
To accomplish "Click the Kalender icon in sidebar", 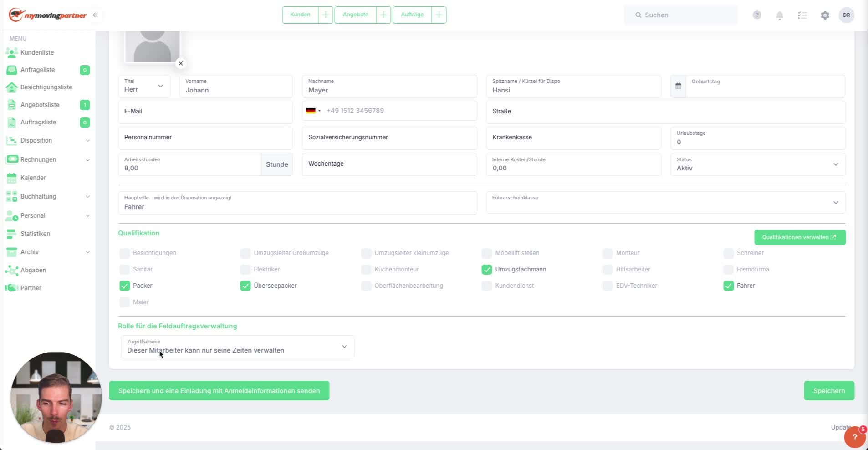I will pos(11,178).
